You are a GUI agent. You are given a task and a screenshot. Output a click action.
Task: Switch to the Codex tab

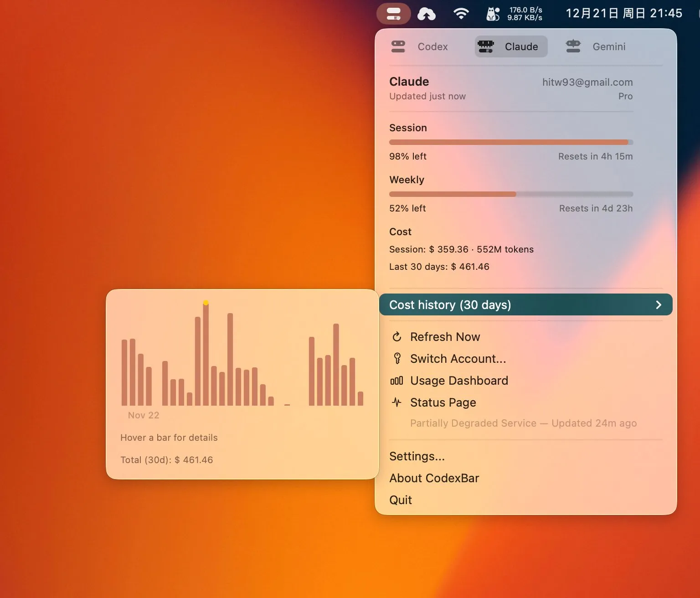click(420, 46)
